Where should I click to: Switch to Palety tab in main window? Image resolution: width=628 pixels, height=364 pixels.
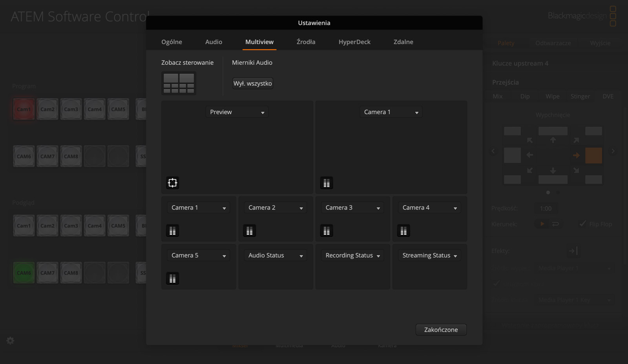pyautogui.click(x=506, y=43)
